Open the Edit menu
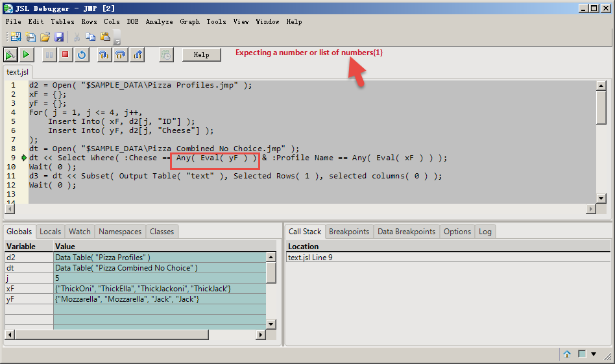615x364 pixels. pyautogui.click(x=36, y=21)
